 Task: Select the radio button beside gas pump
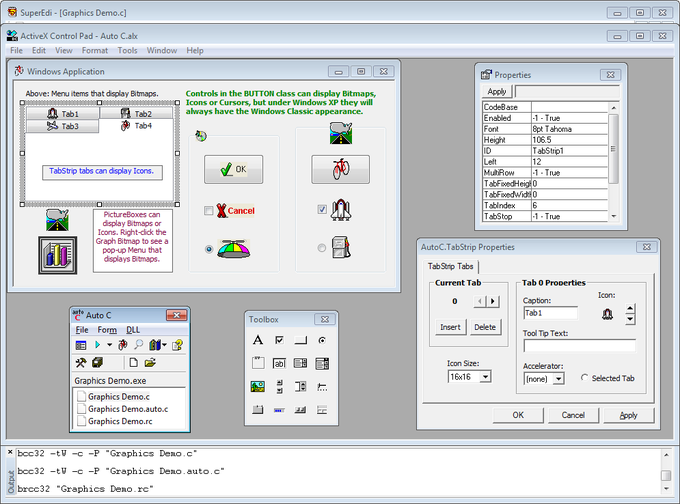321,248
